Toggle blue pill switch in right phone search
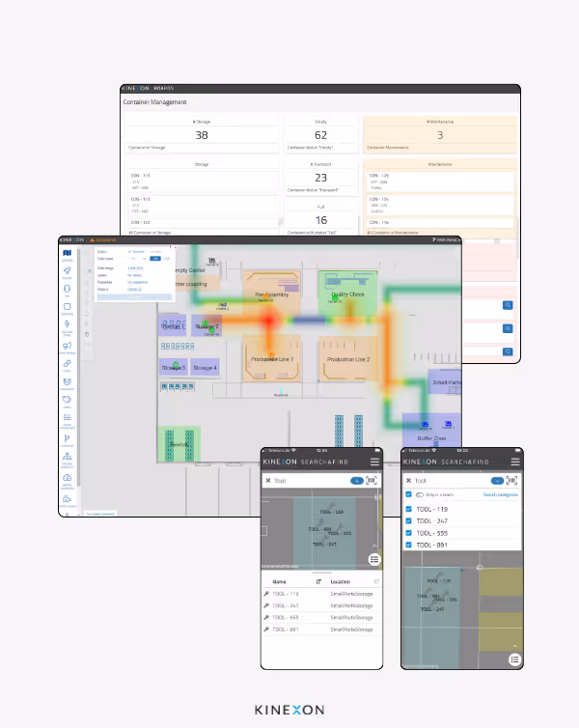 (x=497, y=481)
